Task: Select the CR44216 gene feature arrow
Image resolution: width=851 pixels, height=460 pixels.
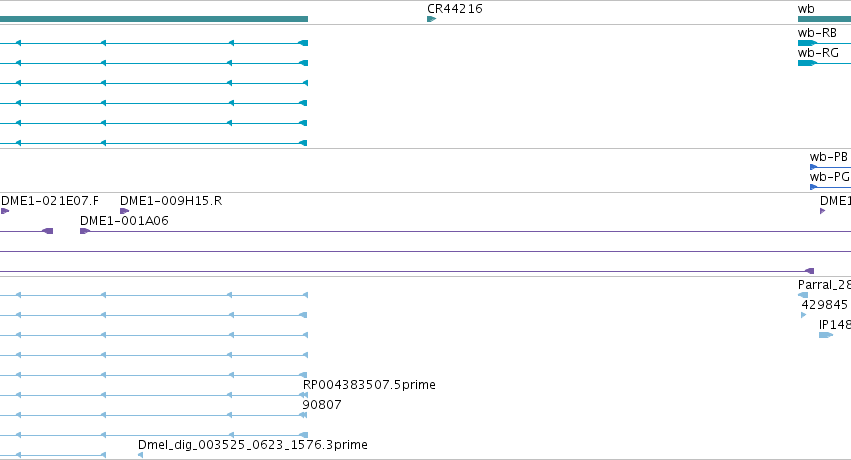Action: [x=431, y=19]
